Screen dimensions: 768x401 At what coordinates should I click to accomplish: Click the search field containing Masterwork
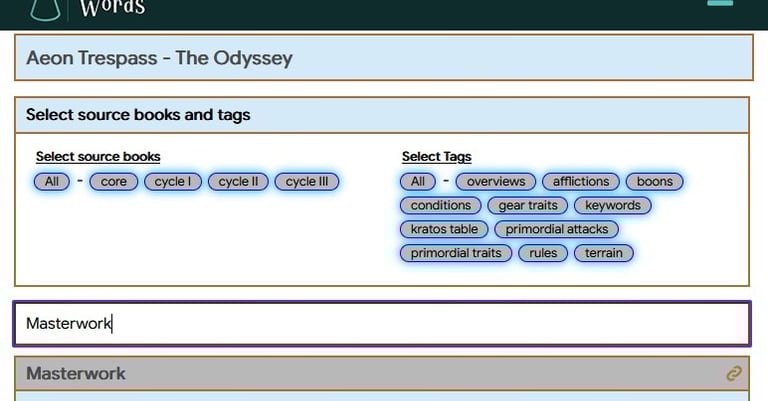coord(382,324)
